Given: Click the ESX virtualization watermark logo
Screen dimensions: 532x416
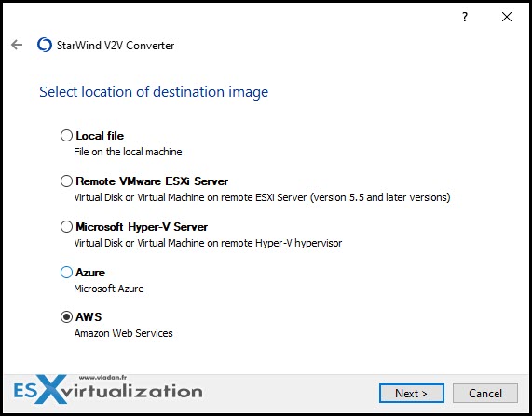Looking at the screenshot, I should point(108,390).
